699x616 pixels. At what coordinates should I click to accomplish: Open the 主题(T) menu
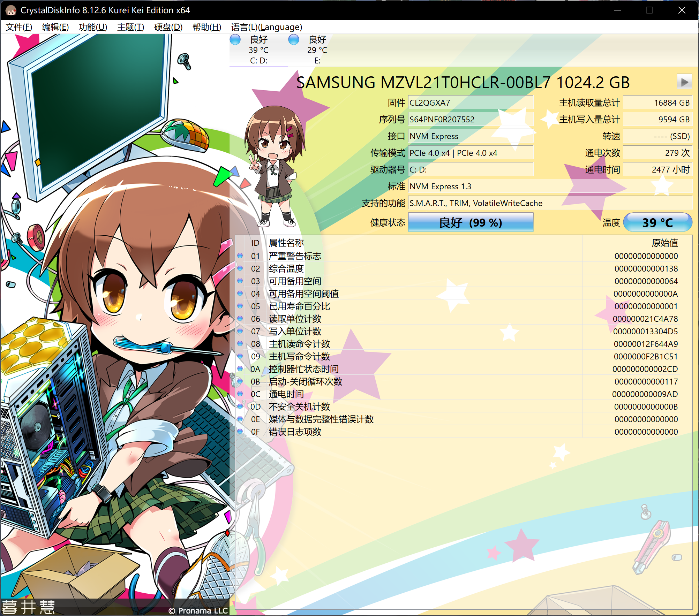(130, 27)
